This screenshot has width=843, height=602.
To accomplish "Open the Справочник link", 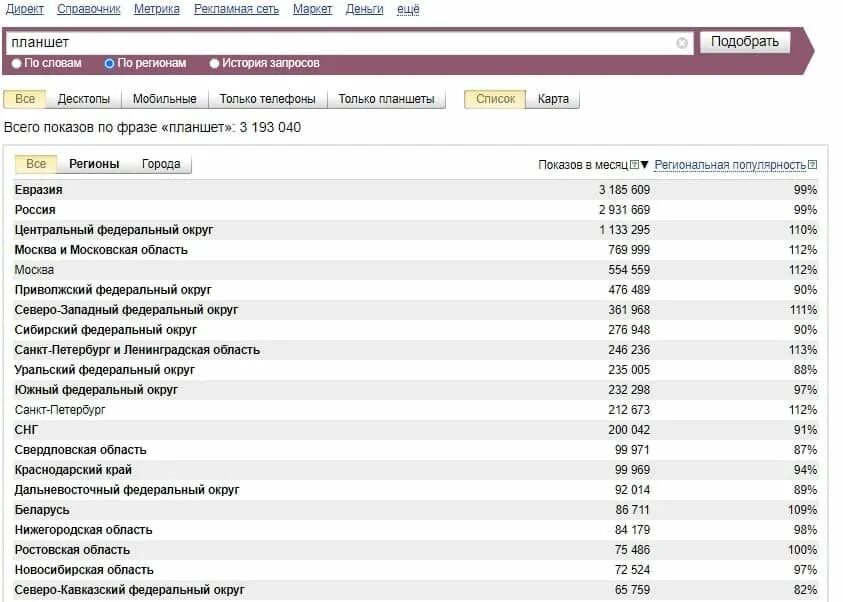I will pyautogui.click(x=89, y=9).
